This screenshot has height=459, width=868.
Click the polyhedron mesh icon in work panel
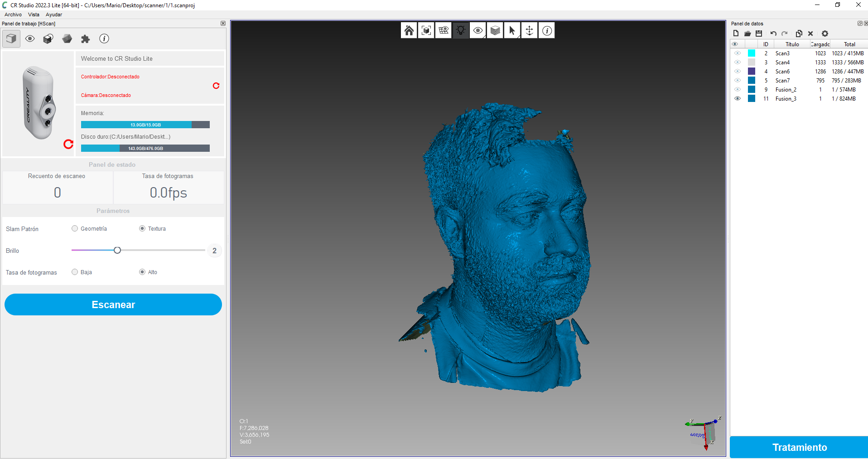click(x=67, y=39)
